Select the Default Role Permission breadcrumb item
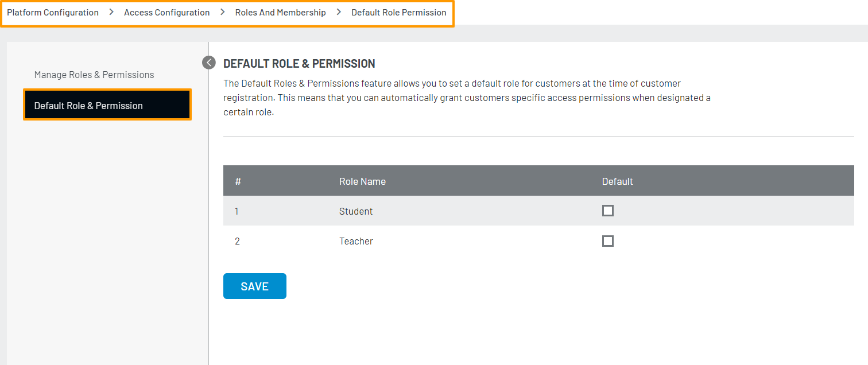The height and width of the screenshot is (365, 868). tap(399, 12)
